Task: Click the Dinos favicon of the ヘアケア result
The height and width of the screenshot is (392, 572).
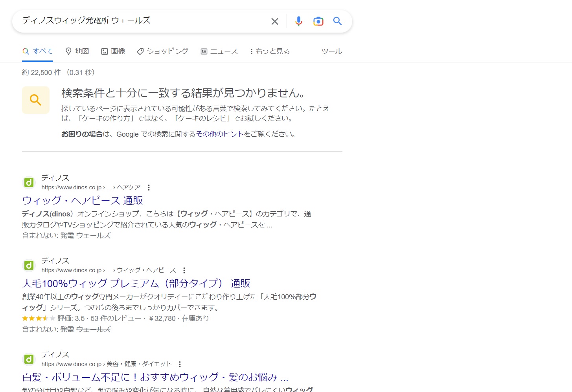Action: coord(29,183)
